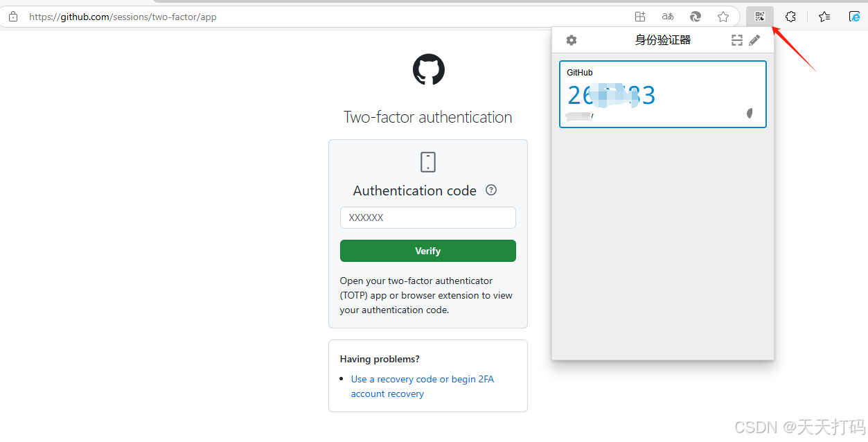This screenshot has width=868, height=442.
Task: Click the IE mode icon
Action: click(854, 16)
